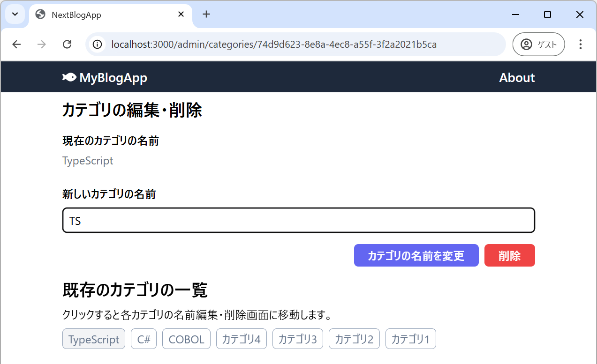Expand the tab search dropdown arrow
The image size is (597, 364).
pyautogui.click(x=15, y=15)
